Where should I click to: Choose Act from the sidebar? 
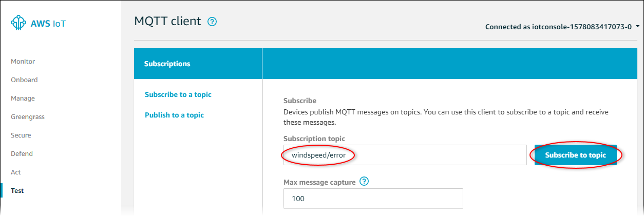16,172
